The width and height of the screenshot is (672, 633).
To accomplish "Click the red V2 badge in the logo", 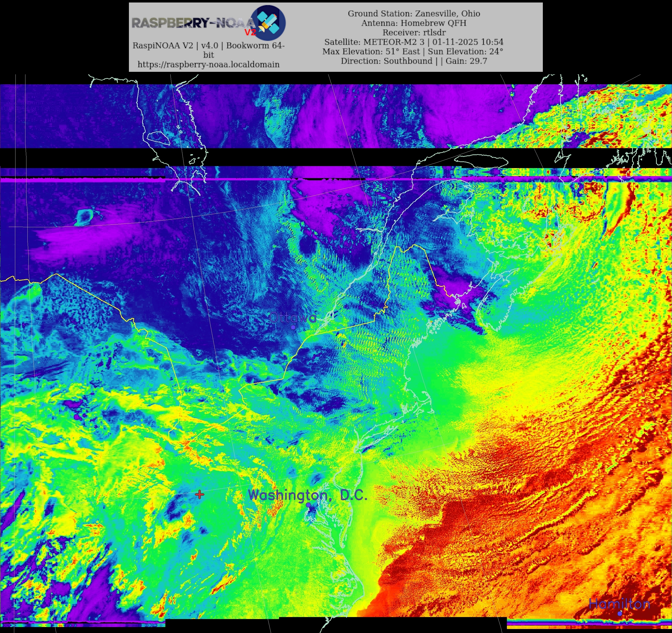I will 251,32.
